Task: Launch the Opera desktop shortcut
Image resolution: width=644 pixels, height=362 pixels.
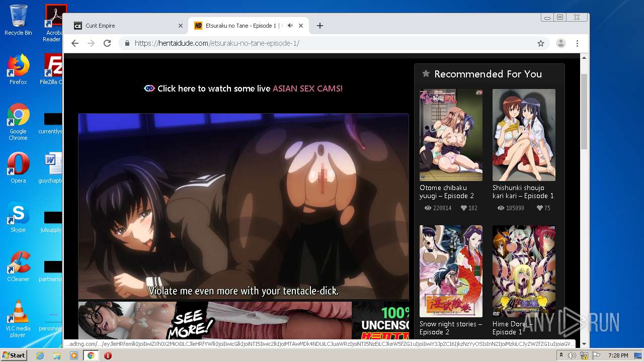Action: (x=18, y=168)
